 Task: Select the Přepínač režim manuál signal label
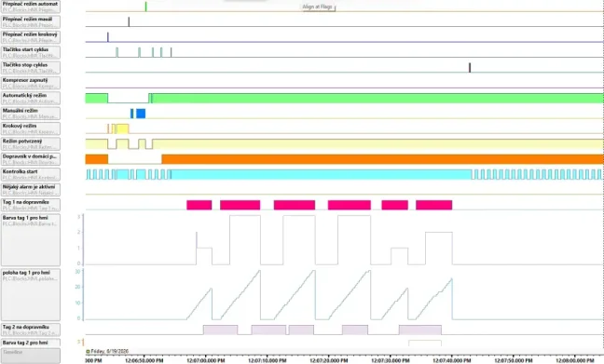[x=31, y=21]
